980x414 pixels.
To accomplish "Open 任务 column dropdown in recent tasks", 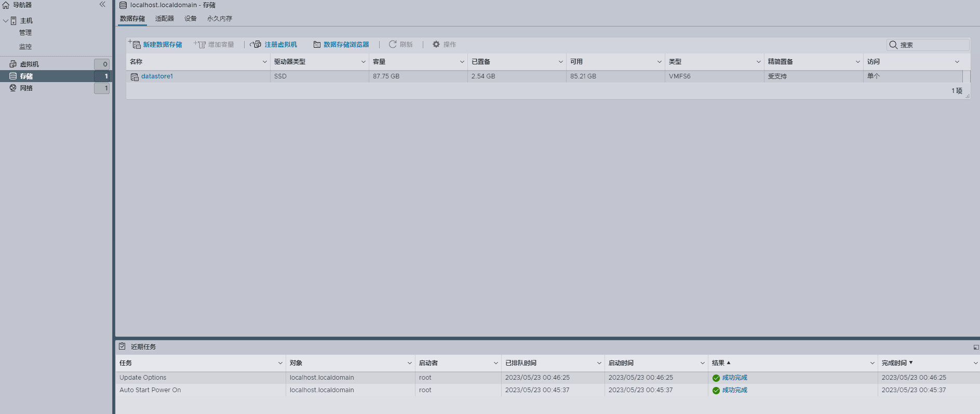I will [x=280, y=363].
